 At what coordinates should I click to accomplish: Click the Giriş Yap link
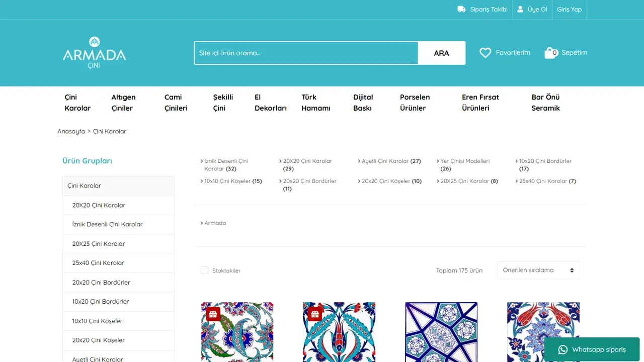[569, 10]
